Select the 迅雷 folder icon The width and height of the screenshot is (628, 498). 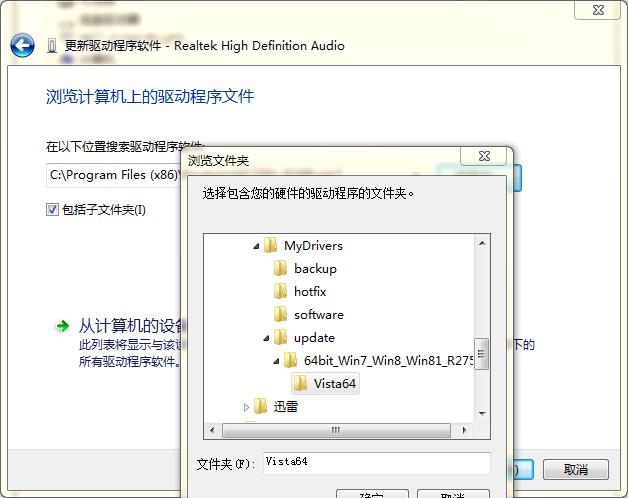point(261,406)
